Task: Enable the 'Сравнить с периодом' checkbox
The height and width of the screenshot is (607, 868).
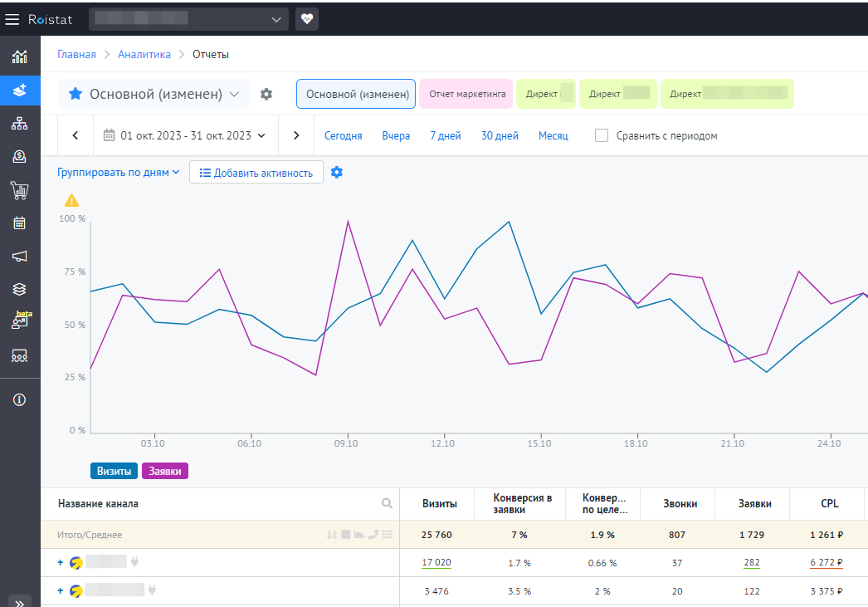Action: [x=602, y=135]
